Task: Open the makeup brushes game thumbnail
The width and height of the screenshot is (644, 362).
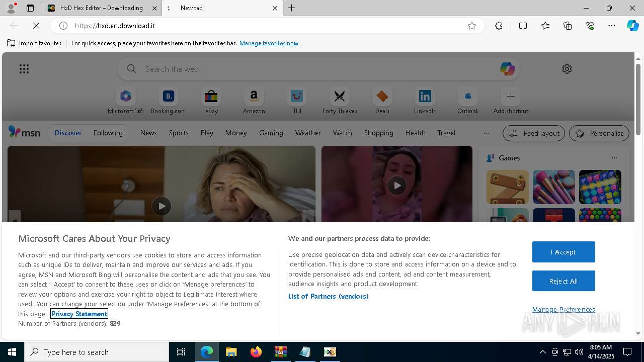Action: [x=553, y=187]
